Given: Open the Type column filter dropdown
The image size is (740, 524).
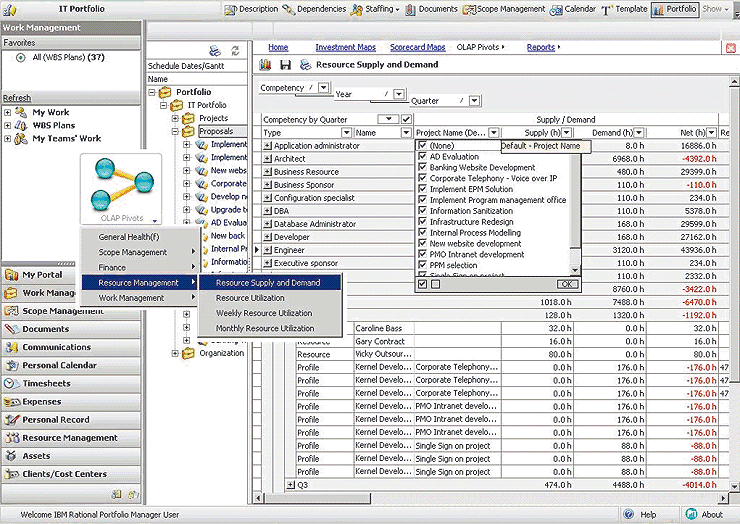Looking at the screenshot, I should click(346, 133).
